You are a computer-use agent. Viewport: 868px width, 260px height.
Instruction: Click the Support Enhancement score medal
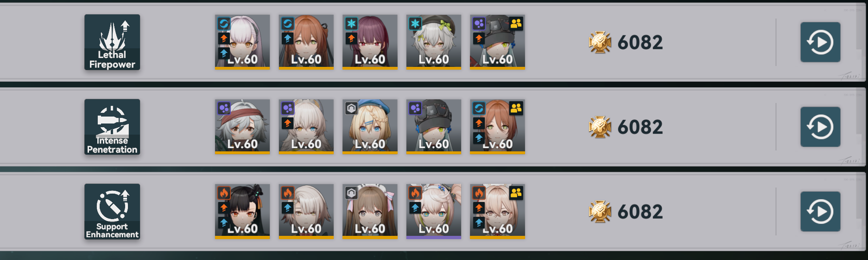tap(600, 212)
